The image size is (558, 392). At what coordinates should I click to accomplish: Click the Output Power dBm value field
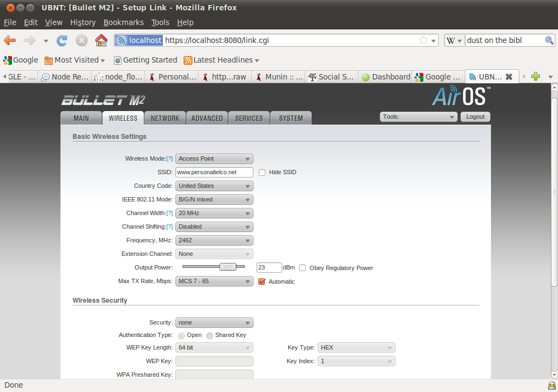[269, 267]
